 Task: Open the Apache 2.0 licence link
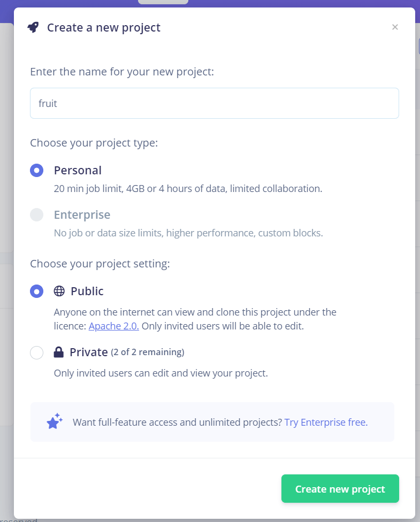(113, 326)
